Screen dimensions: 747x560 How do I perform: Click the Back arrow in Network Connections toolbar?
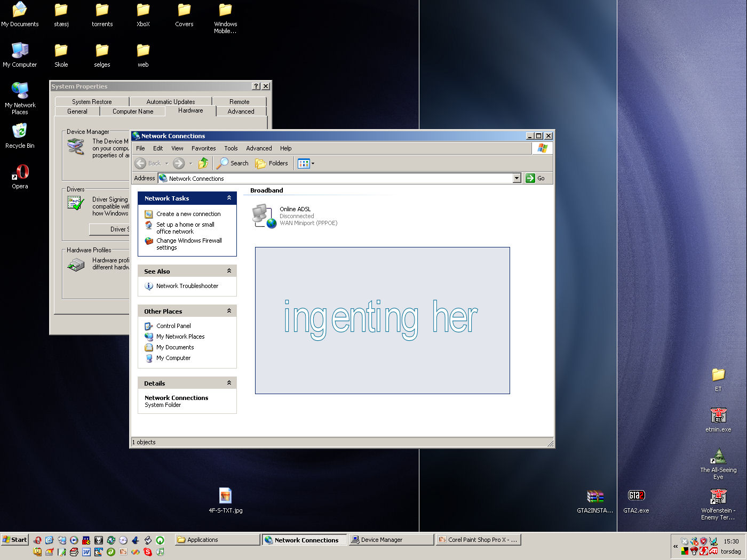point(141,163)
